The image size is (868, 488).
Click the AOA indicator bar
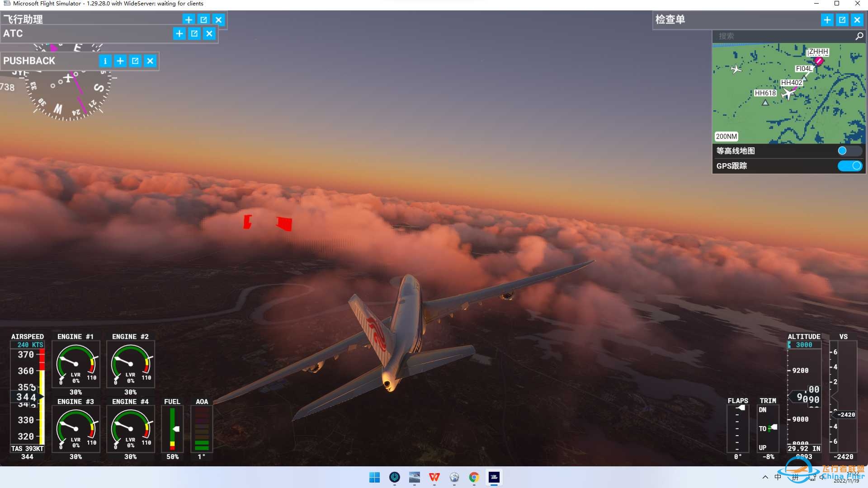tap(202, 429)
